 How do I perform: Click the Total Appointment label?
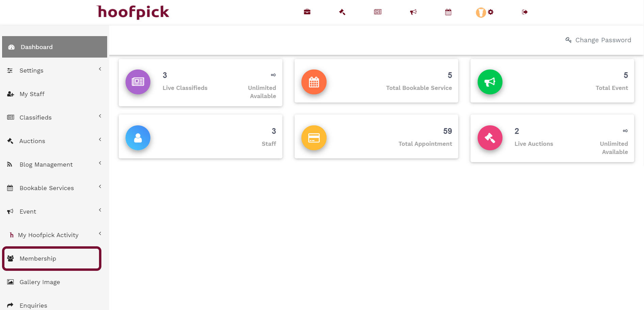tap(425, 144)
